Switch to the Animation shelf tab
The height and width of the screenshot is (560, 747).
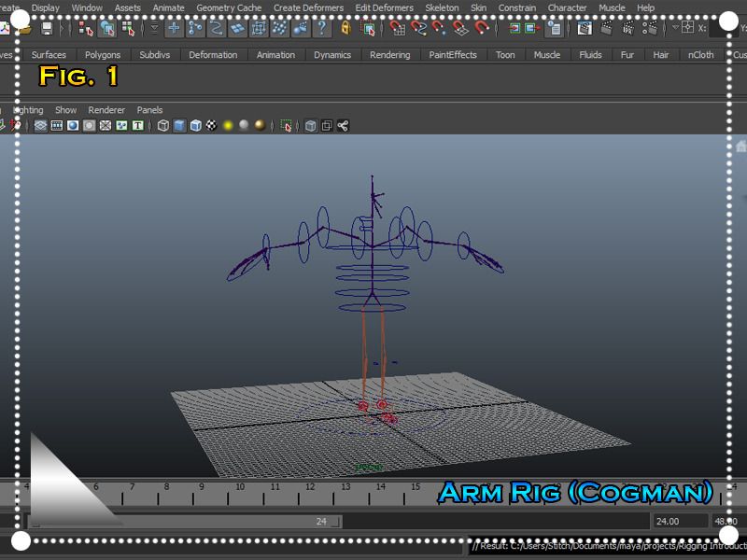click(x=275, y=55)
